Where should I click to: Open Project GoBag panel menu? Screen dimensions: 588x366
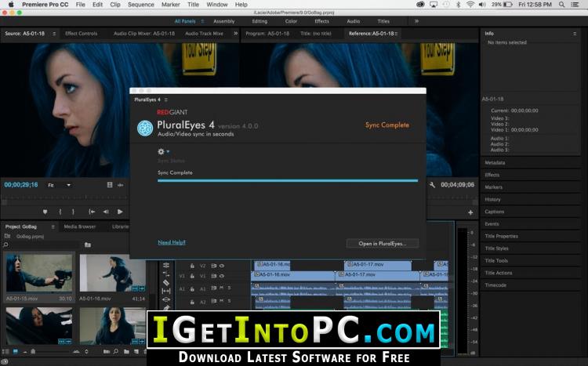click(x=53, y=226)
